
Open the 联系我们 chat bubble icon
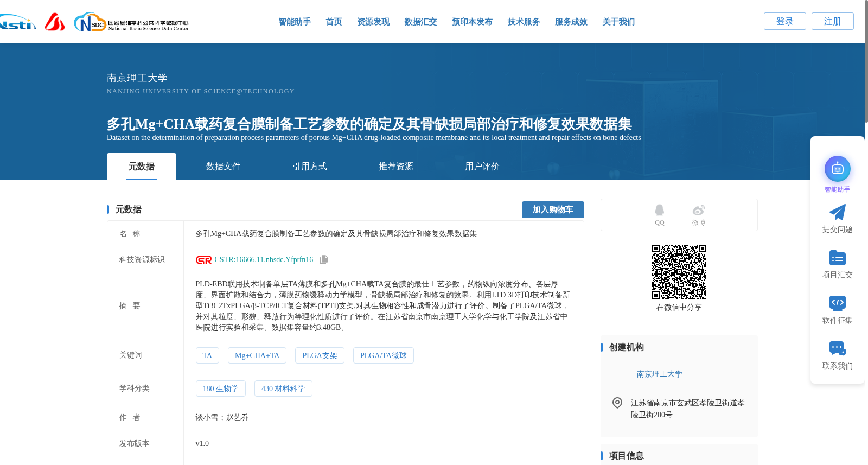click(x=837, y=348)
